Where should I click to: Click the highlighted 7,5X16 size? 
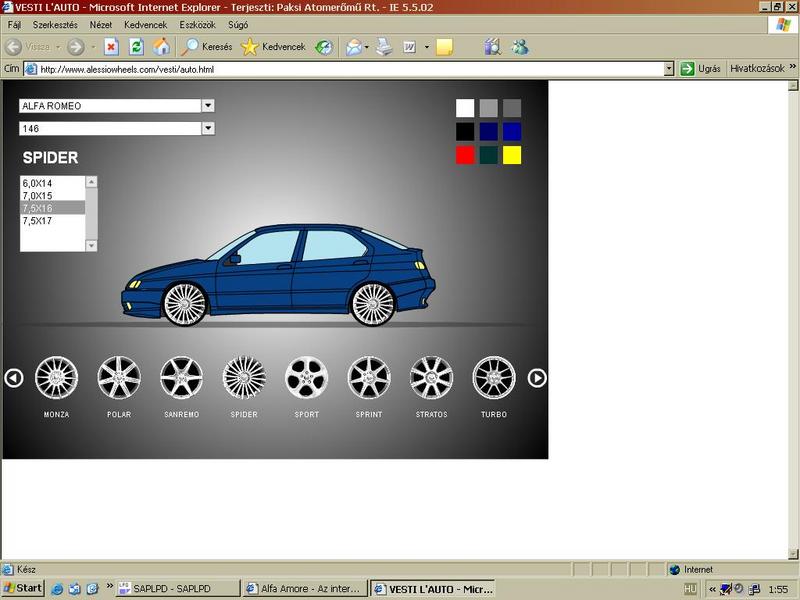[53, 208]
